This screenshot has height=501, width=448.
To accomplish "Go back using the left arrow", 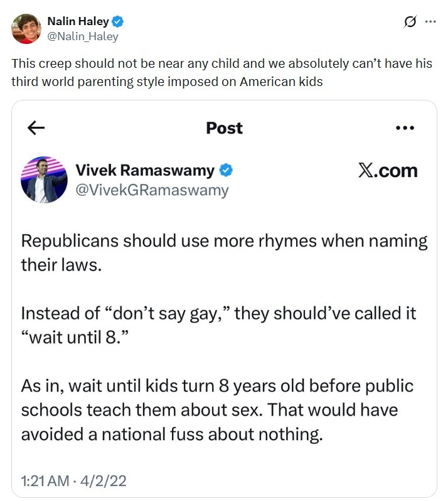I will coord(37,128).
